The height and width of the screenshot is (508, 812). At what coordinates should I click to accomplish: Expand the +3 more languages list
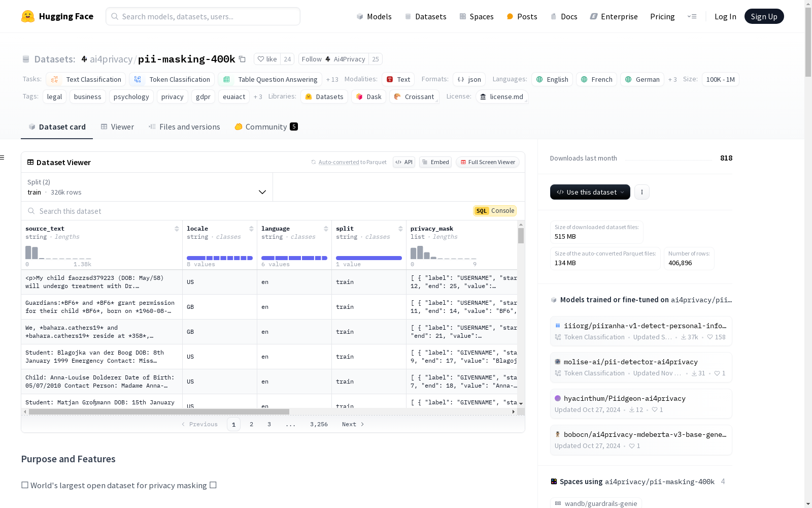[x=672, y=79]
